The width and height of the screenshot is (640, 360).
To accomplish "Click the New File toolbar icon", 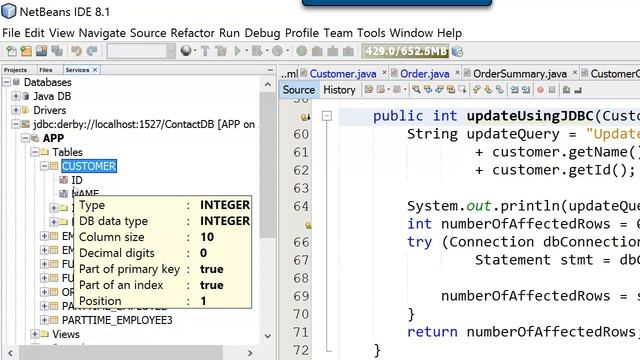I will click(x=11, y=51).
